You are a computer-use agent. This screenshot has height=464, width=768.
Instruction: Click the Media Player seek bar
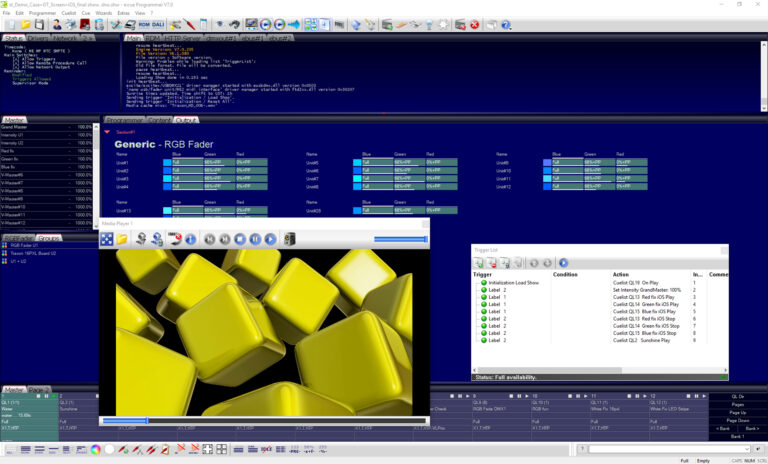264,420
